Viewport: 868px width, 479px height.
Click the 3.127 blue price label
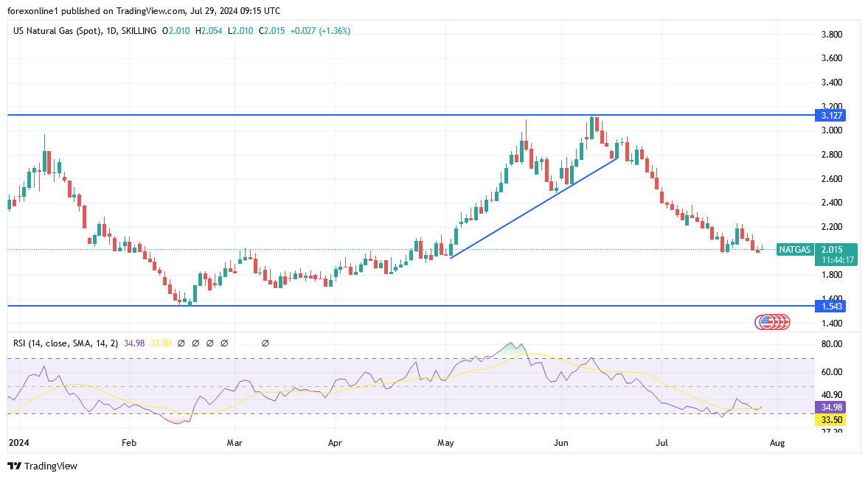click(x=829, y=116)
